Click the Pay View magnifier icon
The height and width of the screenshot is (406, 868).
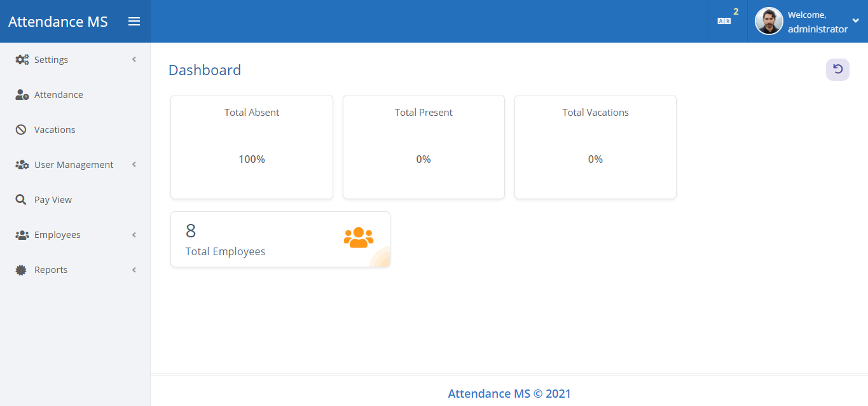(22, 200)
